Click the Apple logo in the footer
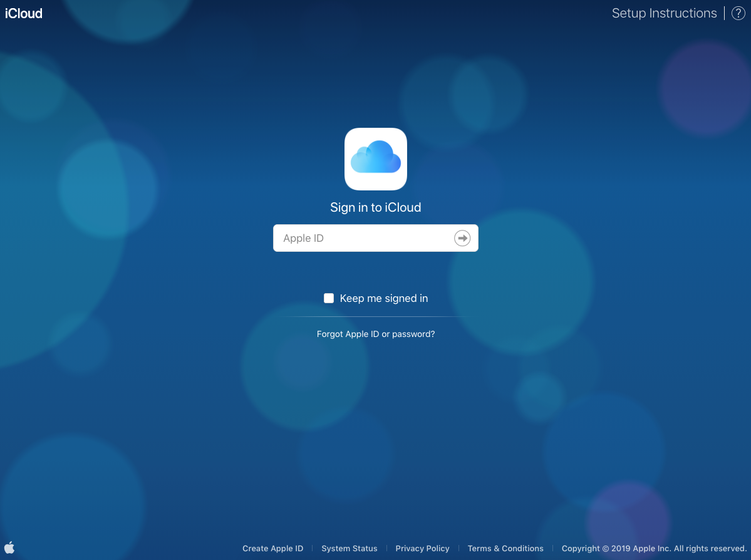The height and width of the screenshot is (560, 751). pyautogui.click(x=9, y=547)
